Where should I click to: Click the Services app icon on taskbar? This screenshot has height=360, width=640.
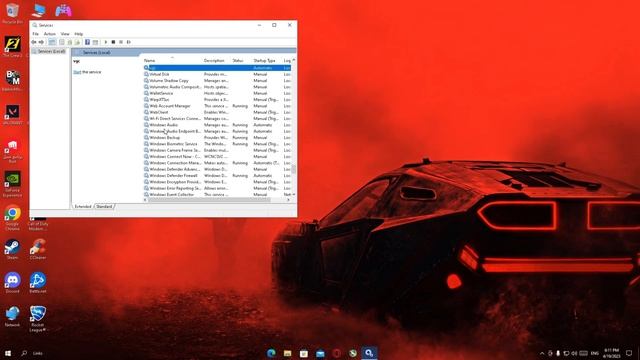pos(369,353)
